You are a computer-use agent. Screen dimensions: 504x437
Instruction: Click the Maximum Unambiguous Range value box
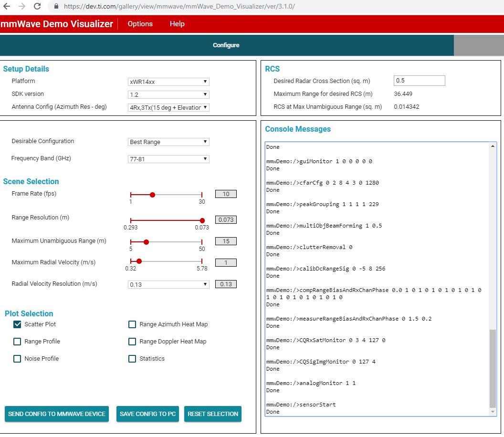226,241
